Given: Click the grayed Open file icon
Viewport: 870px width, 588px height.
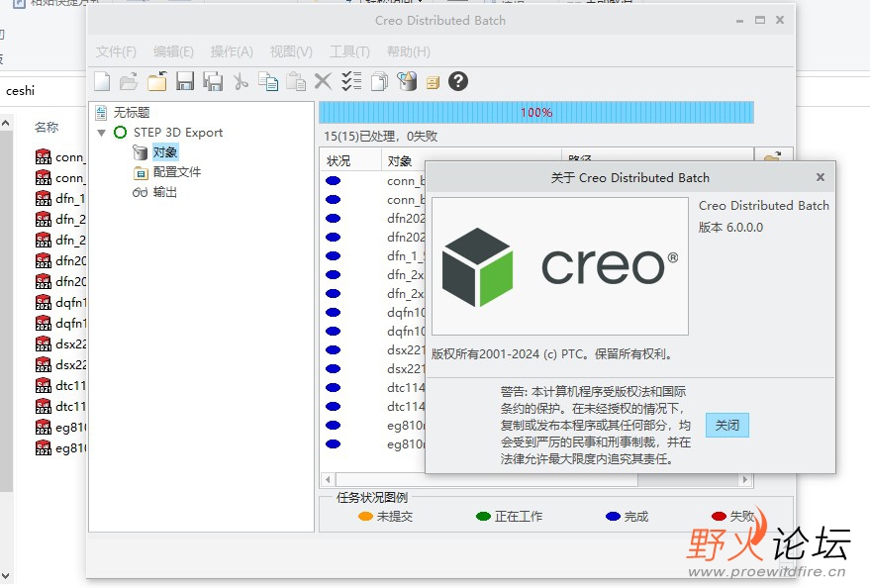Looking at the screenshot, I should 129,81.
